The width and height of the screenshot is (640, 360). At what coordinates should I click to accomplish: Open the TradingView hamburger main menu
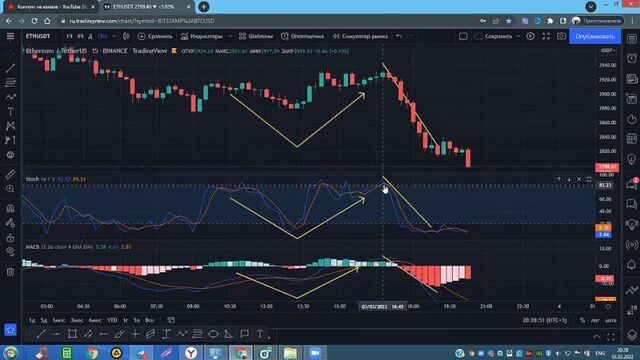coord(10,36)
